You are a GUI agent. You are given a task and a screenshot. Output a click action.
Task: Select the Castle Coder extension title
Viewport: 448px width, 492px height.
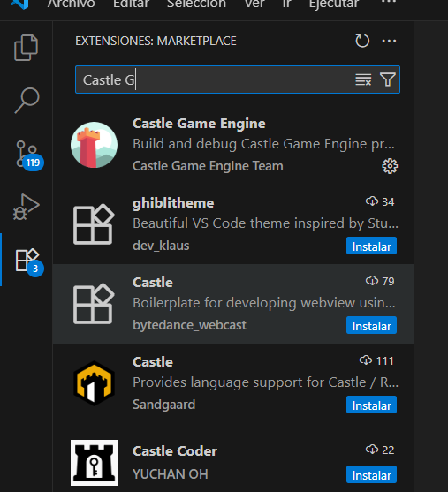(x=175, y=451)
